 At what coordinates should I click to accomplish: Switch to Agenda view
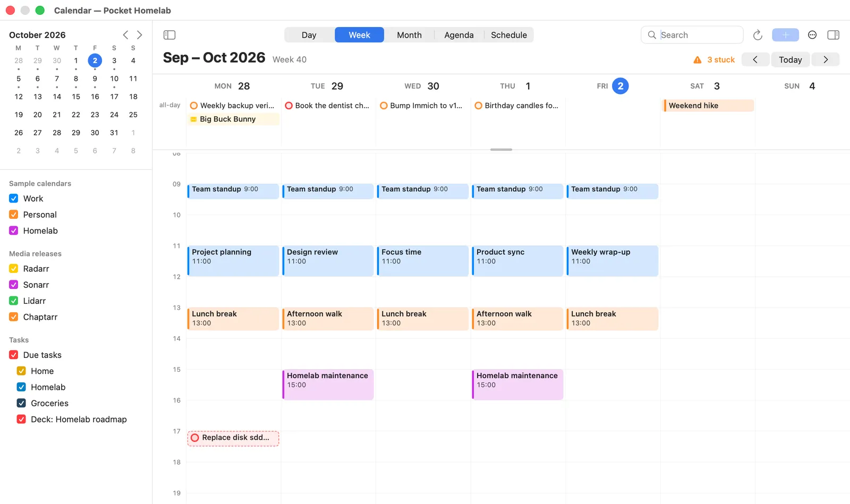[459, 35]
